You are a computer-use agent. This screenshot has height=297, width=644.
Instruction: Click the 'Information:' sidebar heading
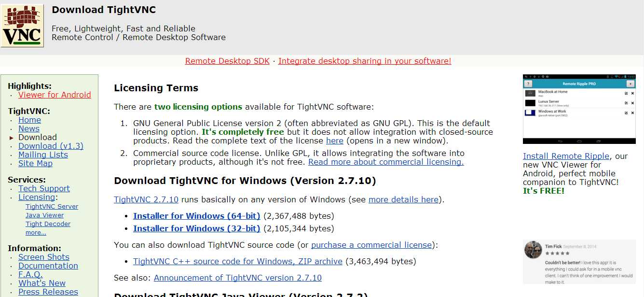(x=35, y=248)
